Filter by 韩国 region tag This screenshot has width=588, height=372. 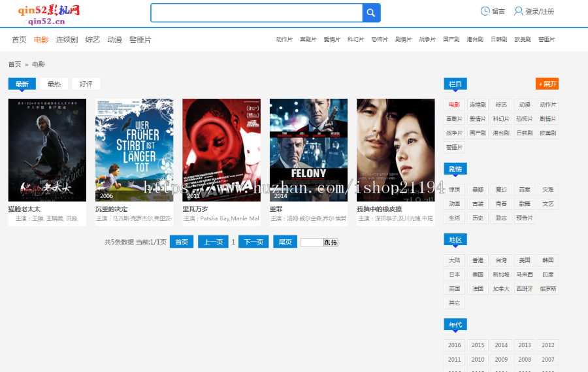547,260
